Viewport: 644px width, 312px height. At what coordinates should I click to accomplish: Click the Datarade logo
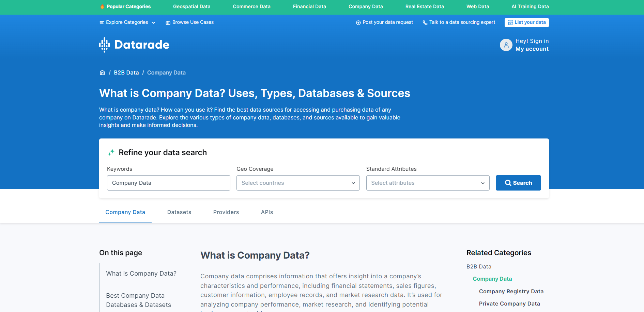point(134,44)
